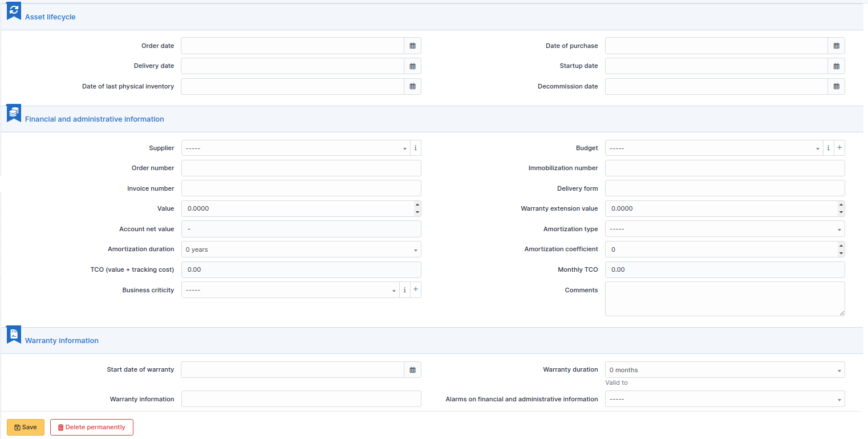This screenshot has width=868, height=439.
Task: Open the Warranty duration dropdown
Action: tap(725, 370)
